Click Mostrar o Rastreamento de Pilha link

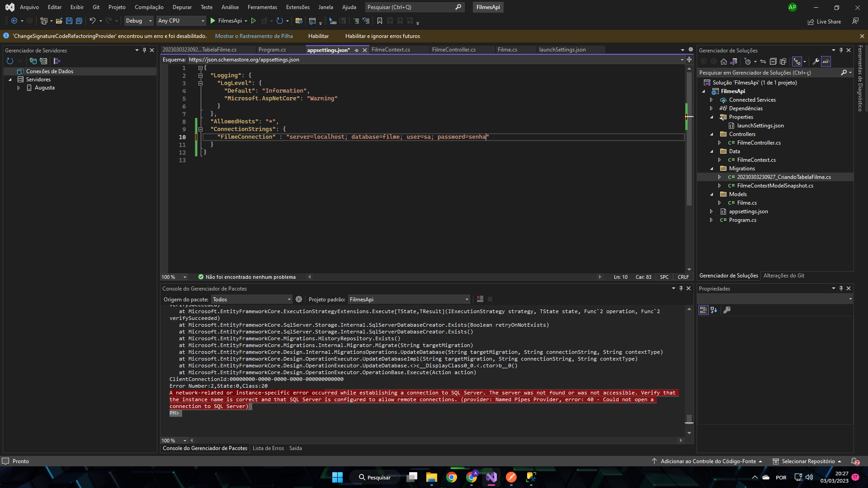click(254, 36)
